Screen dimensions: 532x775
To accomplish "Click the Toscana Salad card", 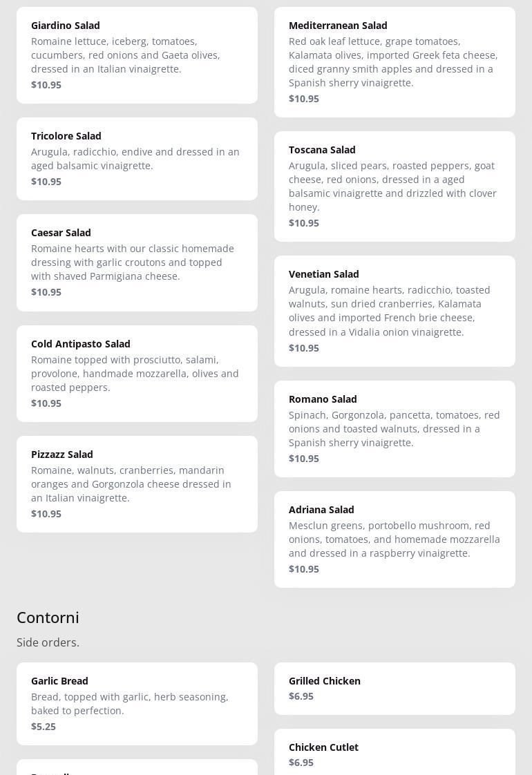I will coord(395,186).
